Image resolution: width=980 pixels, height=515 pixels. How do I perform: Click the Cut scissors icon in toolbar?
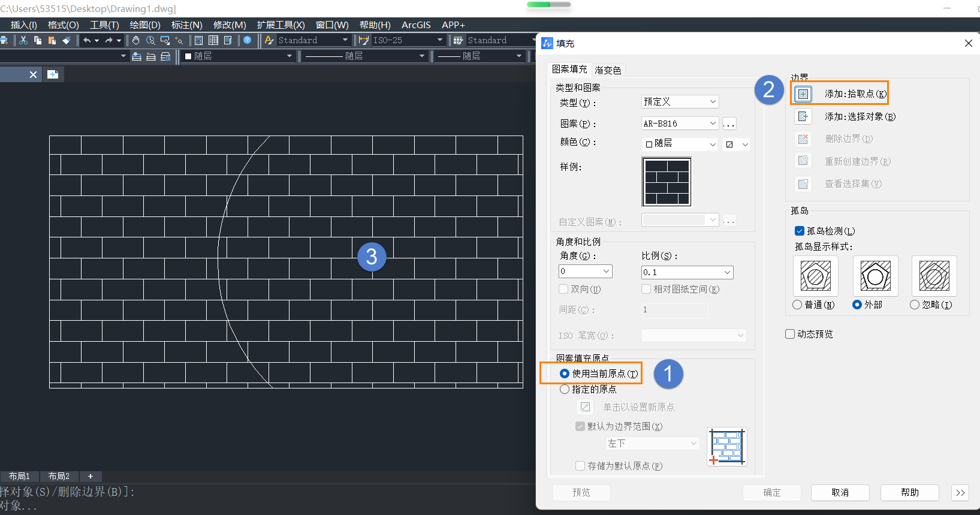pos(23,40)
